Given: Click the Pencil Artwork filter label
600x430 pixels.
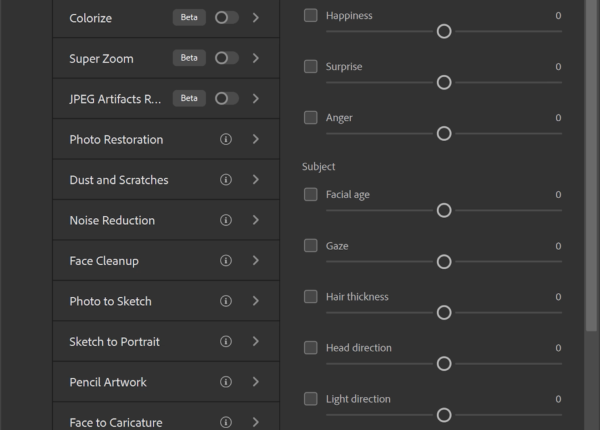Looking at the screenshot, I should click(108, 382).
